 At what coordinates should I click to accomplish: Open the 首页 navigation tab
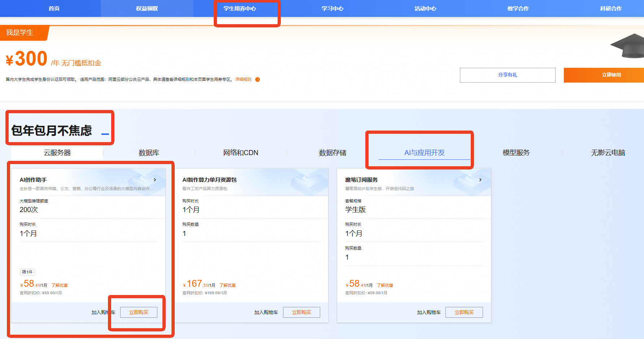54,8
